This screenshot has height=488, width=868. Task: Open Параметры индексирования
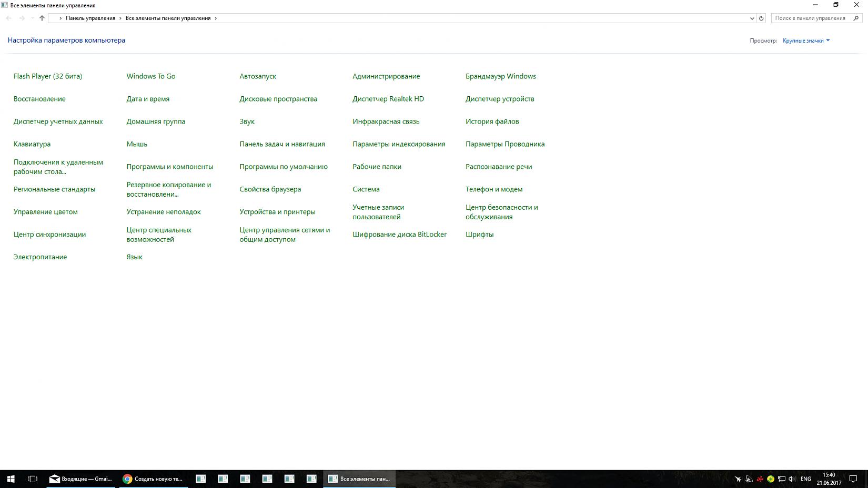[x=399, y=144]
